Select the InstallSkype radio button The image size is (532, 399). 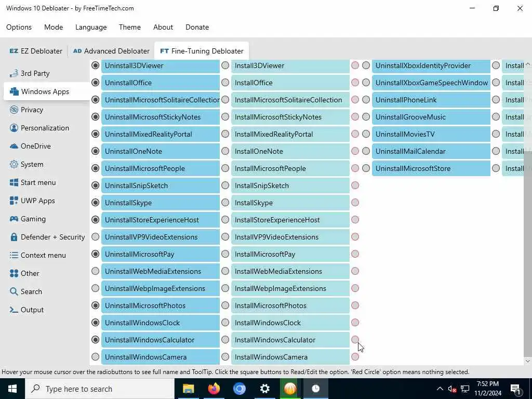(225, 203)
